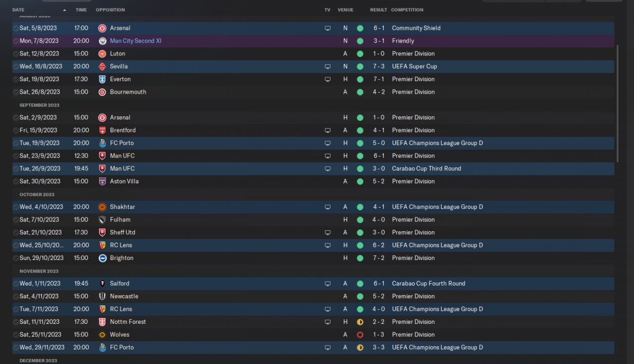Click the red loss indicator on Wolves row
Image resolution: width=634 pixels, height=364 pixels.
point(360,335)
